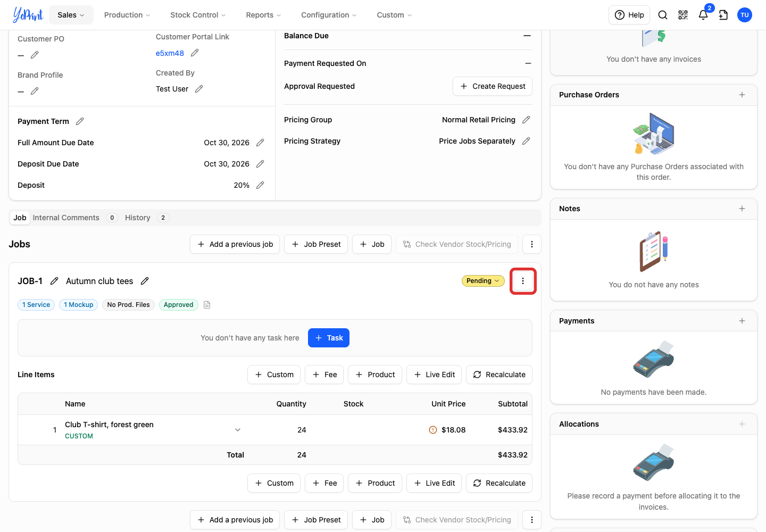
Task: Click blue Task button
Action: pyautogui.click(x=329, y=338)
